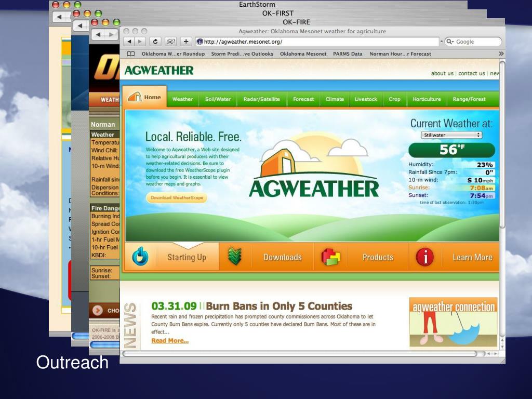Click KBDI row in OK-FIRE window
This screenshot has width=532, height=399.
click(x=105, y=255)
